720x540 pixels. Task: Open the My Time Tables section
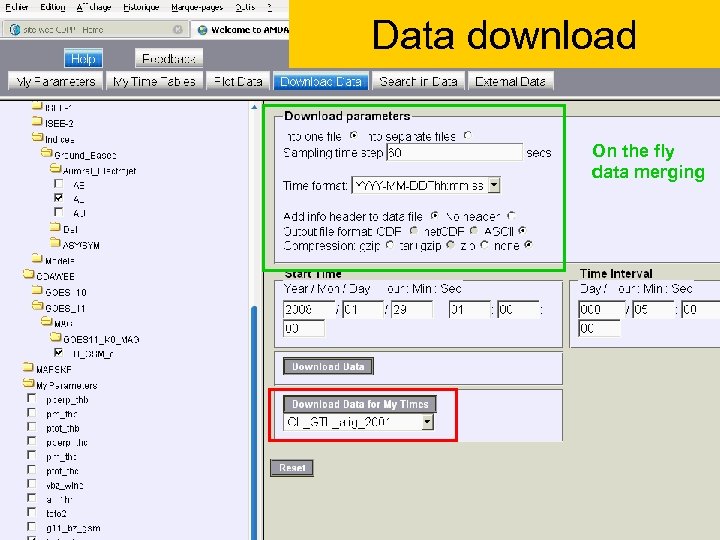pos(154,81)
